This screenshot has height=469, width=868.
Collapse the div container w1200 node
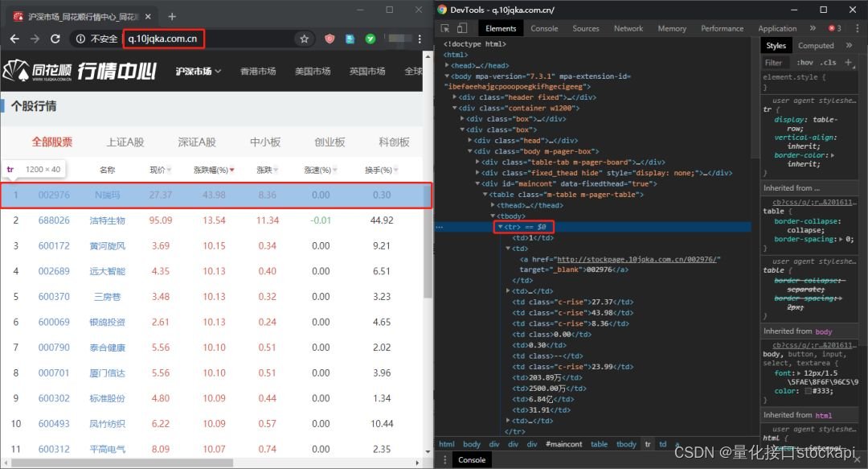455,108
